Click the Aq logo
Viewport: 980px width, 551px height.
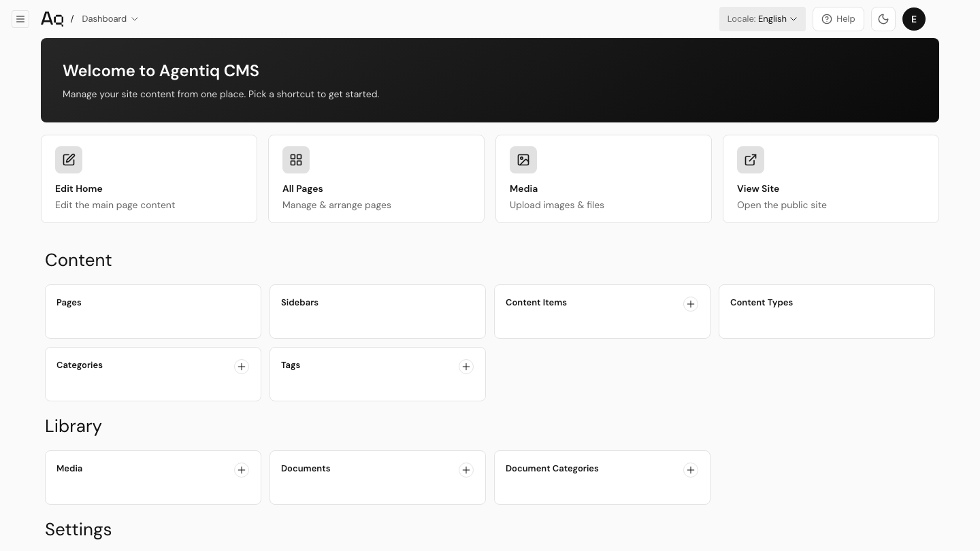(52, 19)
